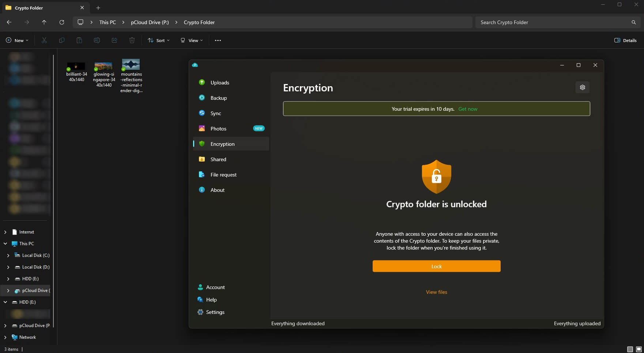Viewport: 644px width, 353px height.
Task: Expand the View options dropdown
Action: pos(191,40)
